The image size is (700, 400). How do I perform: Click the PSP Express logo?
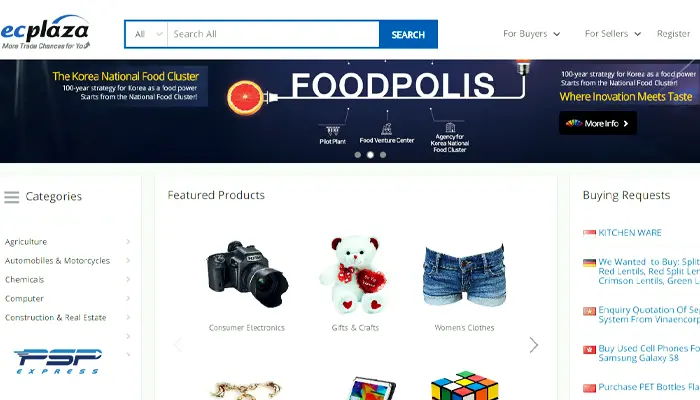(x=58, y=361)
